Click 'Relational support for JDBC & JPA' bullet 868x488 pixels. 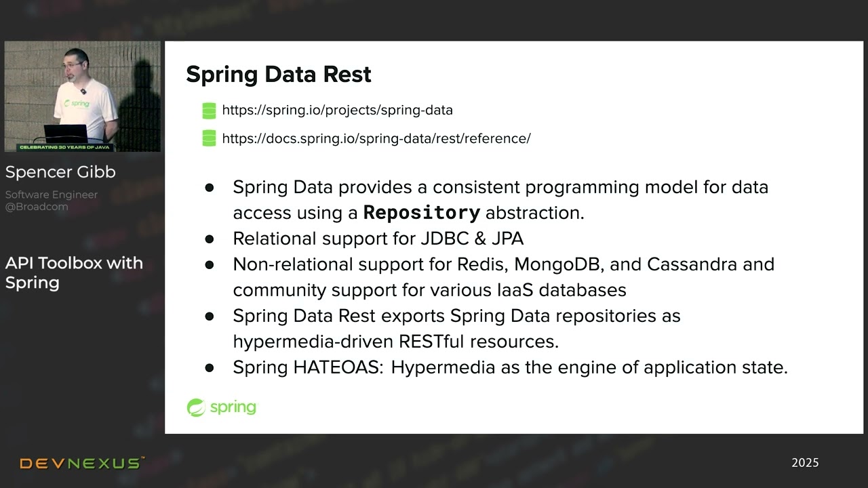click(x=378, y=239)
